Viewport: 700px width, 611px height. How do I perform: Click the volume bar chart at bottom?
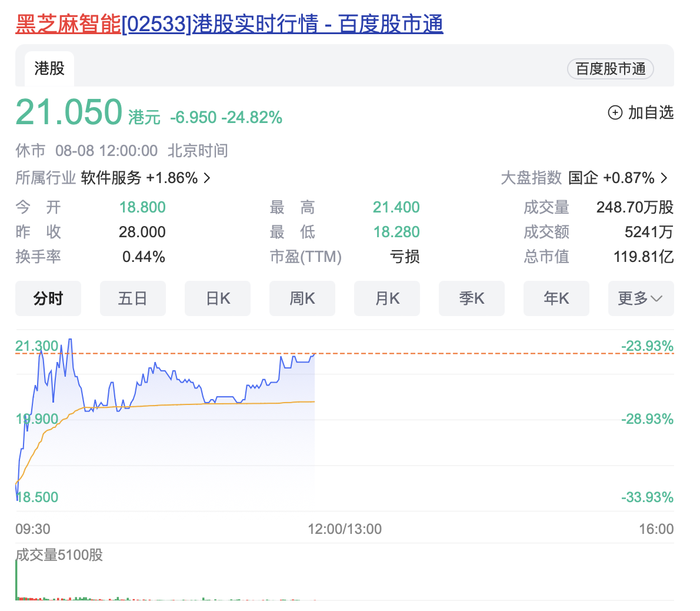coord(344,580)
